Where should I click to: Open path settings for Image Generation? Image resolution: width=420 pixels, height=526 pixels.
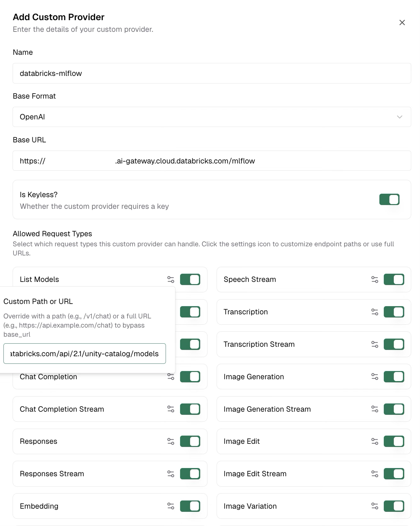[375, 377]
